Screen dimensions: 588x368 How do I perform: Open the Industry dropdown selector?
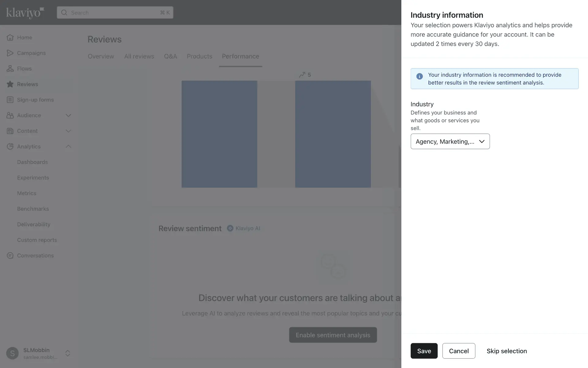[450, 141]
